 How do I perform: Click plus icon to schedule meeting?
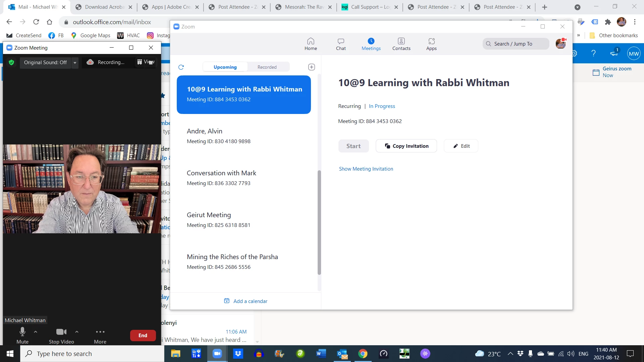(311, 67)
